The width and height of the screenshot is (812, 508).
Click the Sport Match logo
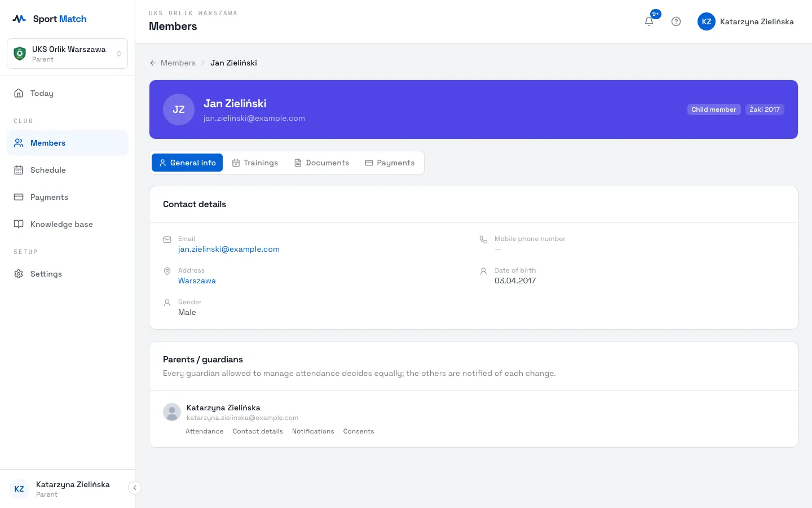pos(50,19)
